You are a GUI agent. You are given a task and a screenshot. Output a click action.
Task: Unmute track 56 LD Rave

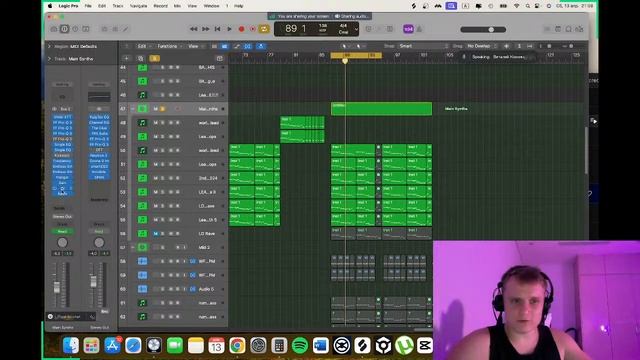pos(156,233)
